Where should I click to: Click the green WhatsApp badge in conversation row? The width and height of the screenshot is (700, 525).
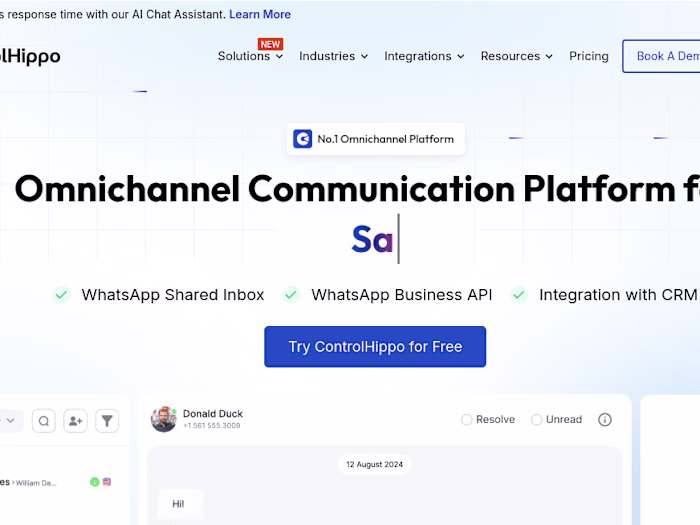tap(95, 482)
